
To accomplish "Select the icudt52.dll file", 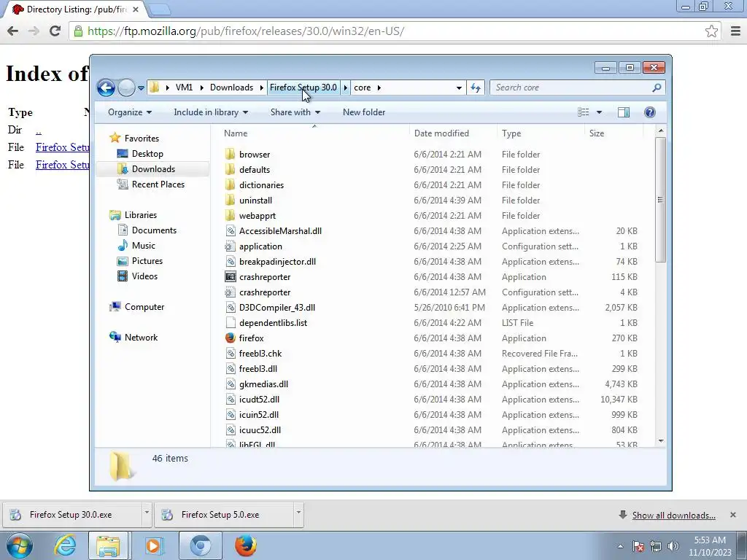I will pos(259,400).
